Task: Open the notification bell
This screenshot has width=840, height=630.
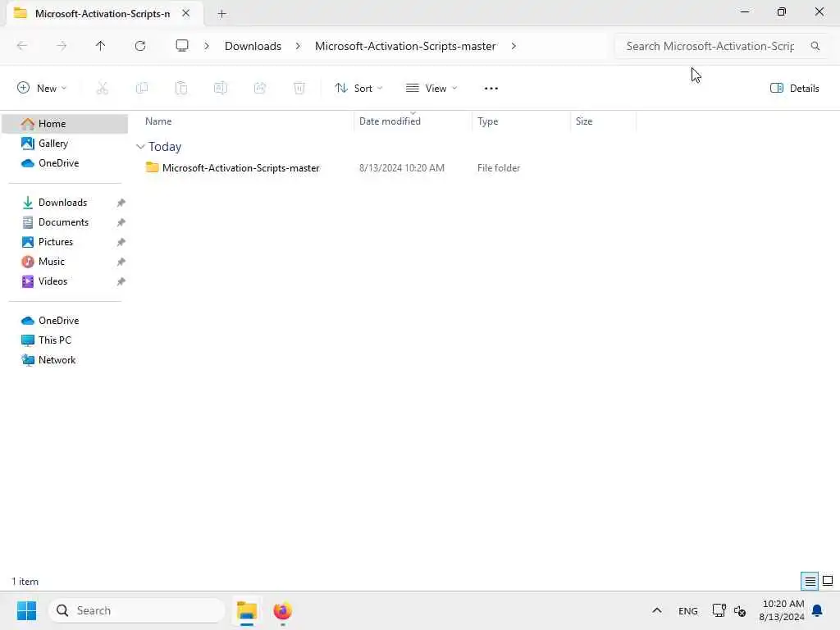Action: coord(817,610)
